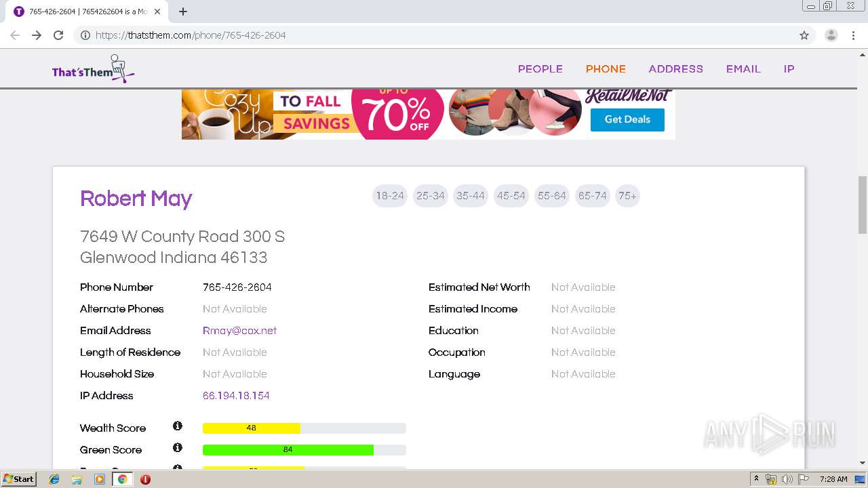Viewport: 868px width, 488px height.
Task: Click the 45-54 age badge
Action: [x=511, y=196]
